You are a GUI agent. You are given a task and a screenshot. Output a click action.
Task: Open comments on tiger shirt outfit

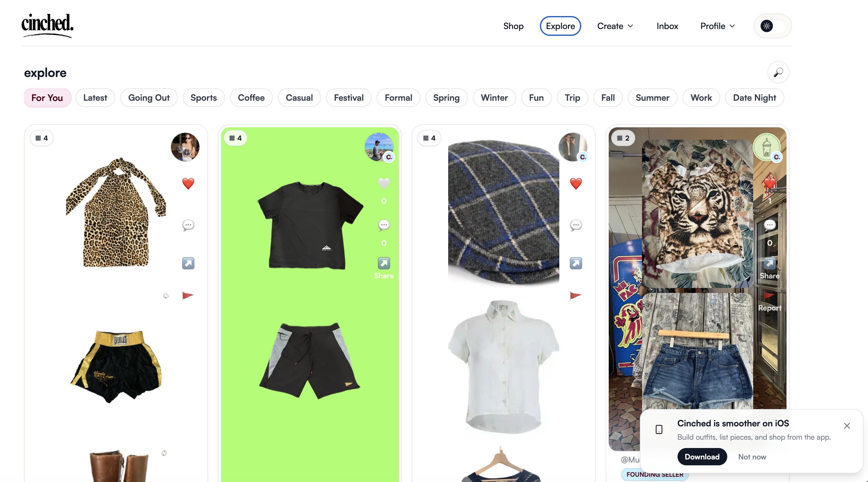point(770,225)
